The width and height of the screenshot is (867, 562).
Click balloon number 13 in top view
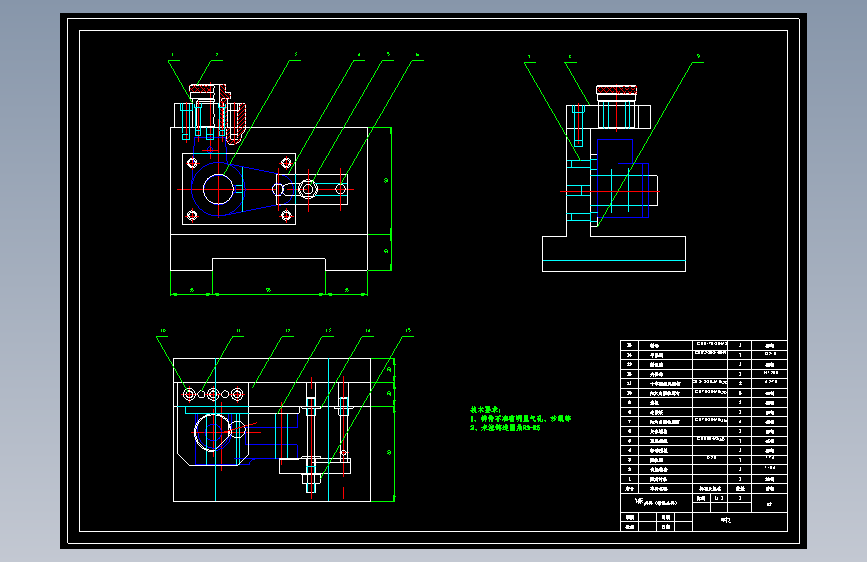[x=328, y=330]
